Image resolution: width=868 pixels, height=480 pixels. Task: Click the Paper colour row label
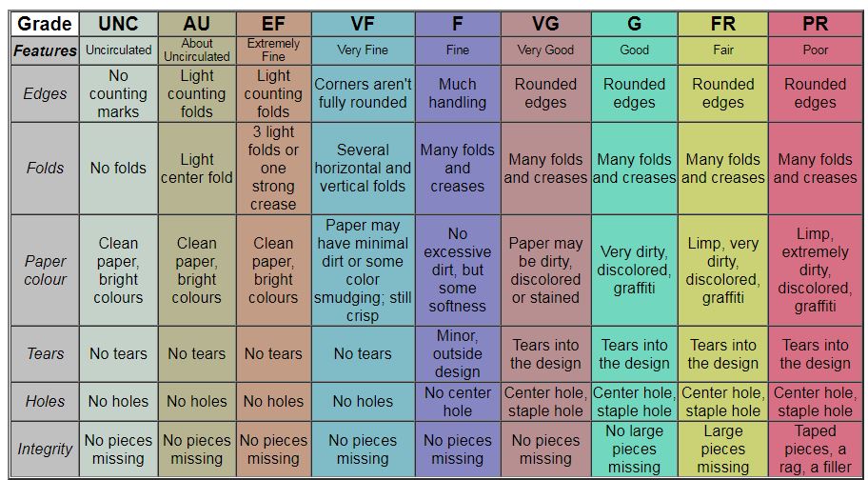[45, 270]
